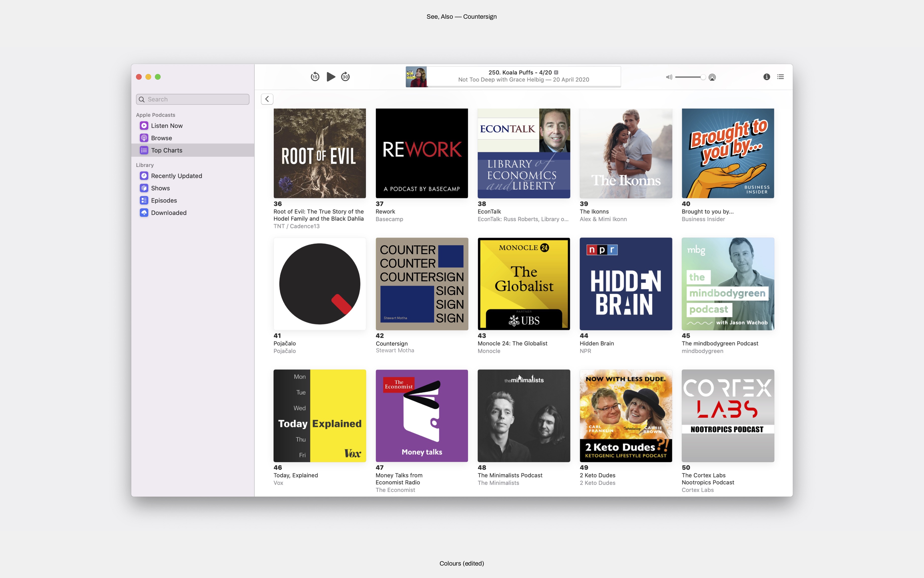This screenshot has height=578, width=924.
Task: Open Hidden Brain podcast artwork
Action: [x=626, y=284]
